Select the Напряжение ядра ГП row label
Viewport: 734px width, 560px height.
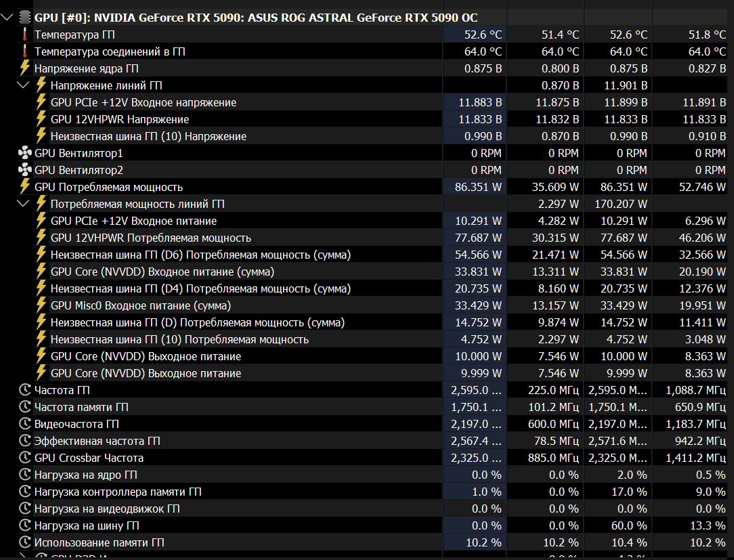coord(86,68)
